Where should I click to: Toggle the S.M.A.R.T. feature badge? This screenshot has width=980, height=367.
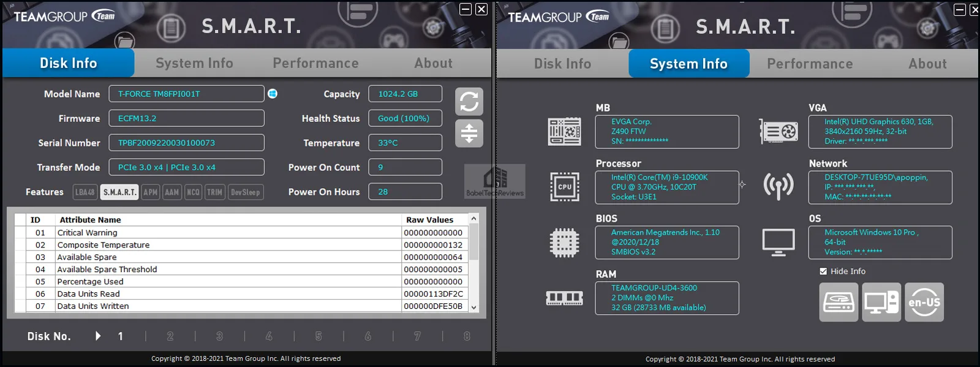click(119, 192)
